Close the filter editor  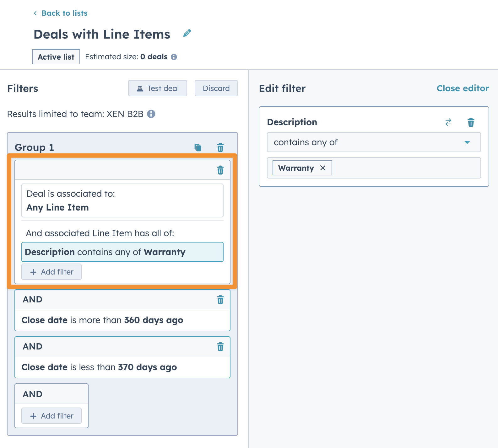[463, 88]
